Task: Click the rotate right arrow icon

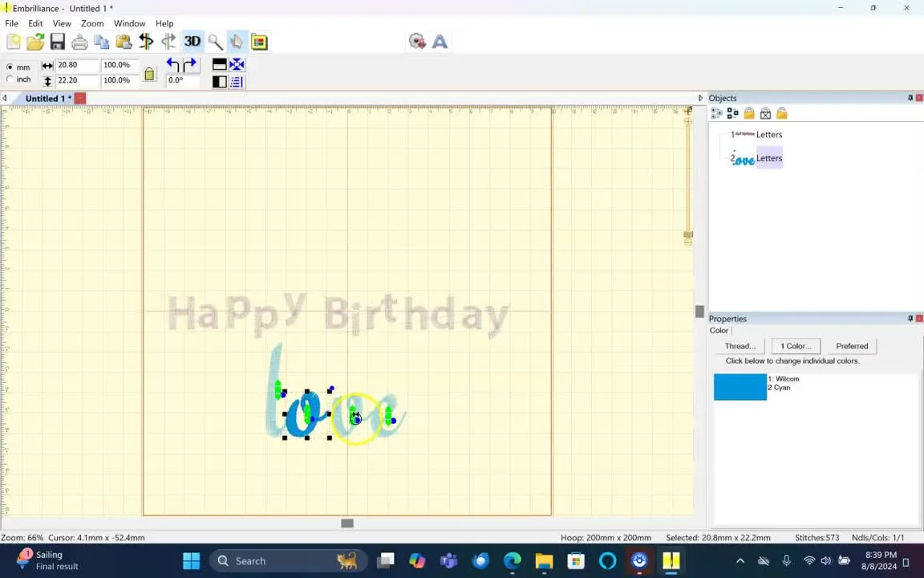Action: tap(189, 64)
